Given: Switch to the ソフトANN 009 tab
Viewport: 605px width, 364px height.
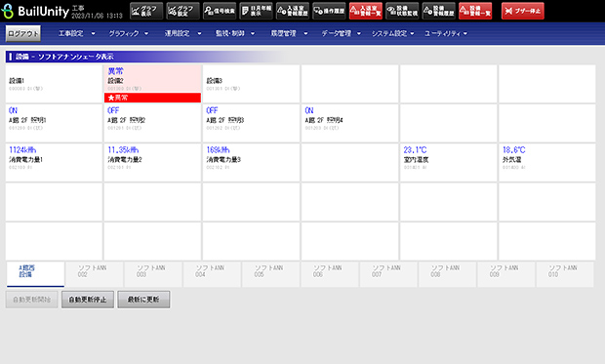Looking at the screenshot, I should click(x=506, y=274).
